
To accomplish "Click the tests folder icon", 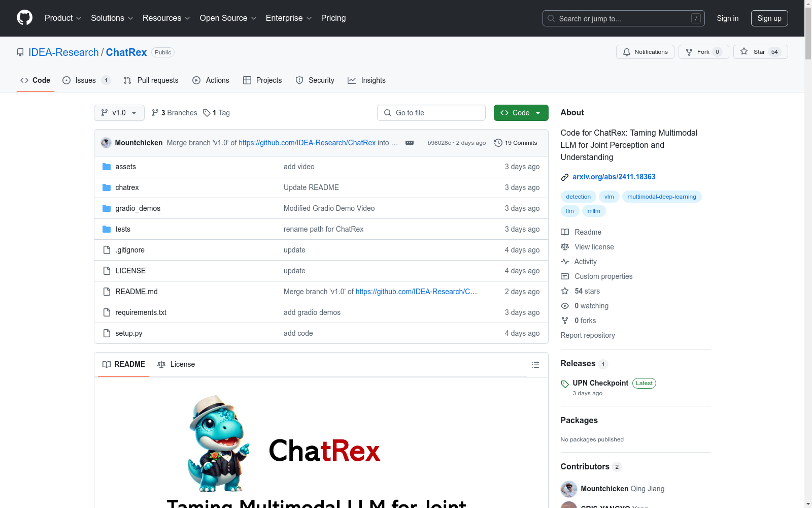I will point(107,229).
